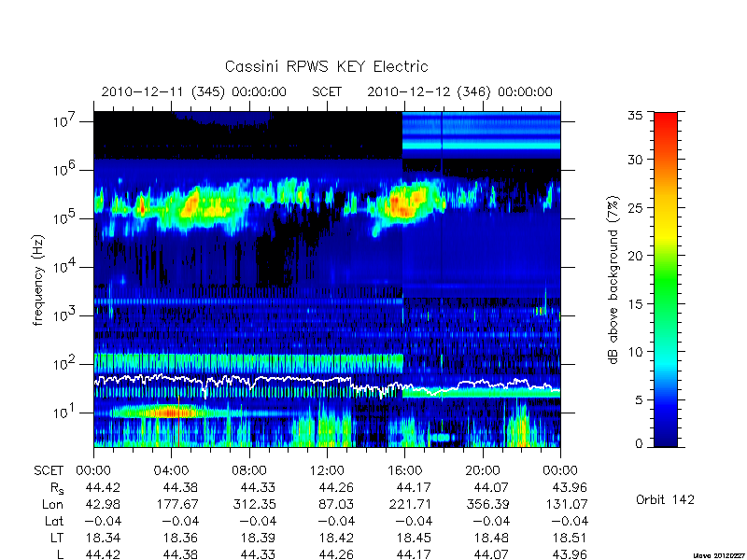Click the LT row label
747x560 pixels.
[57, 538]
